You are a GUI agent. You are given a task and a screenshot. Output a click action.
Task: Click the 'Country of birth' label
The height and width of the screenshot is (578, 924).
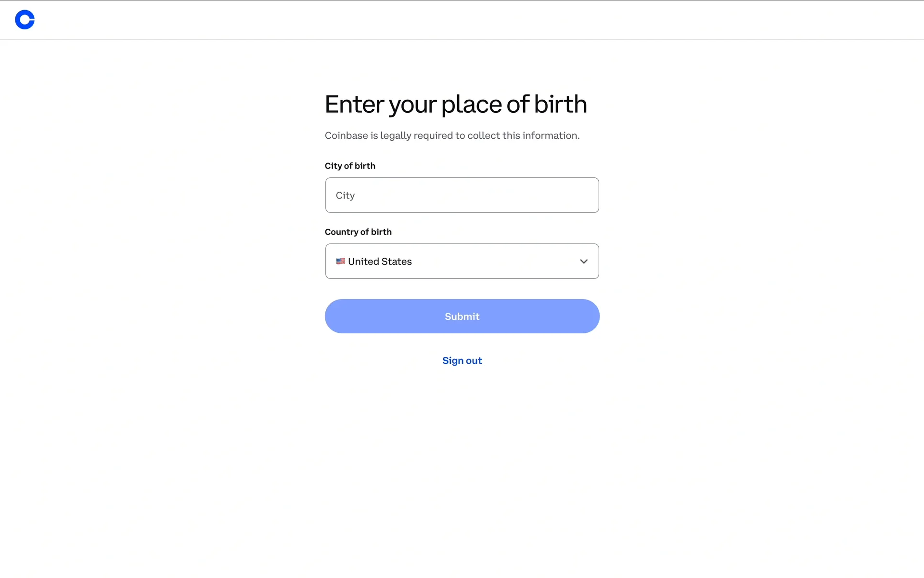tap(358, 232)
